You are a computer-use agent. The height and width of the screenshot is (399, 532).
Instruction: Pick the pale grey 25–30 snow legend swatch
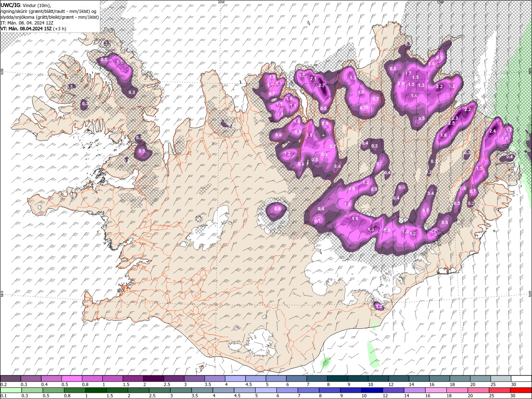tap(500, 379)
